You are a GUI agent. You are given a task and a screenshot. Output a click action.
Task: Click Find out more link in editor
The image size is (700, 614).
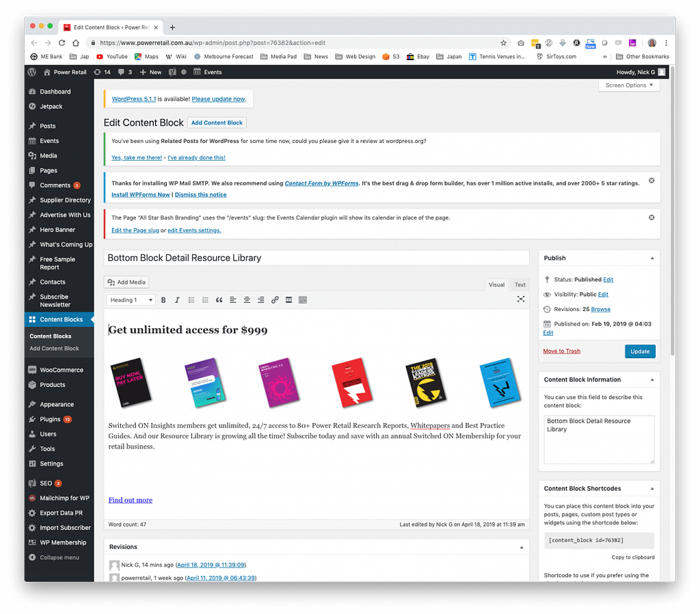(x=131, y=500)
